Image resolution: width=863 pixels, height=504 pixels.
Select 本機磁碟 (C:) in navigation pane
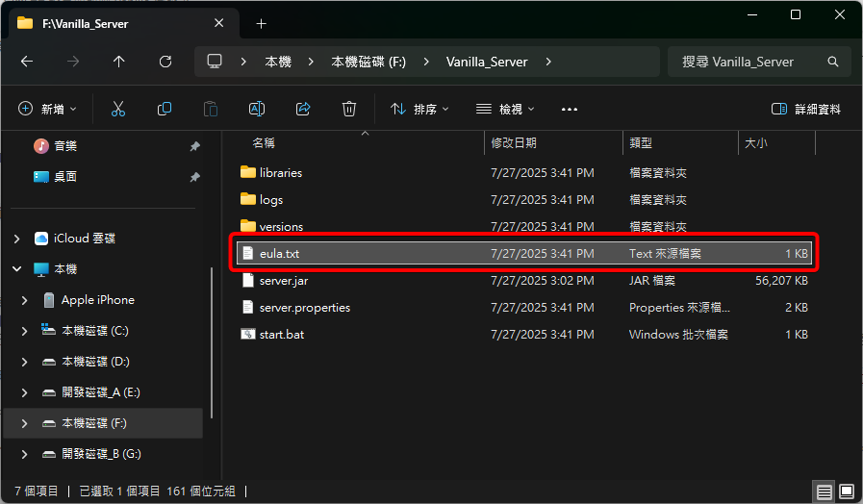tap(94, 331)
